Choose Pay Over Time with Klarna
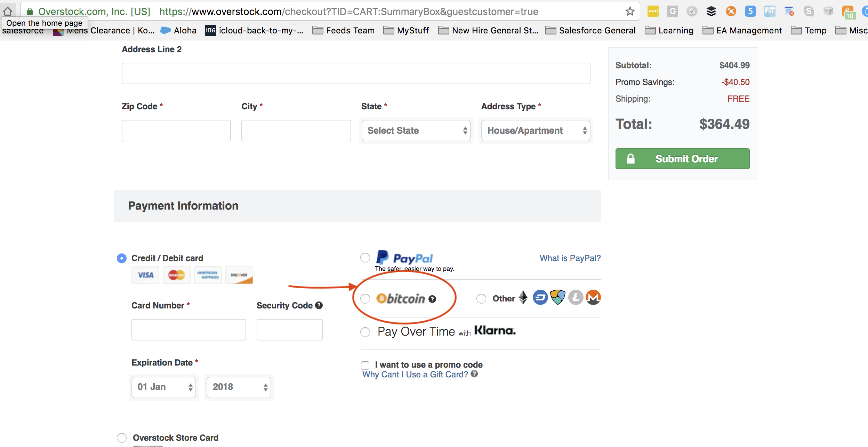Viewport: 868px width, 447px height. (365, 332)
